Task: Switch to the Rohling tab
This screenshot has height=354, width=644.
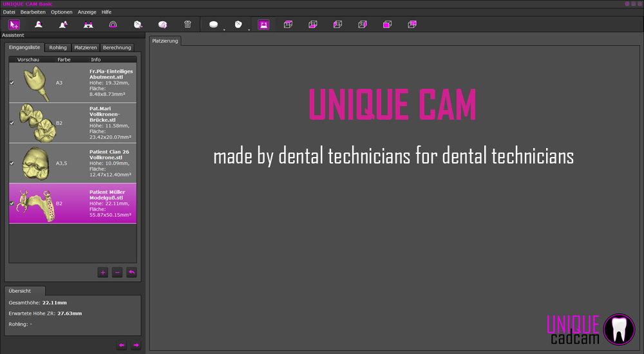Action: [x=58, y=48]
